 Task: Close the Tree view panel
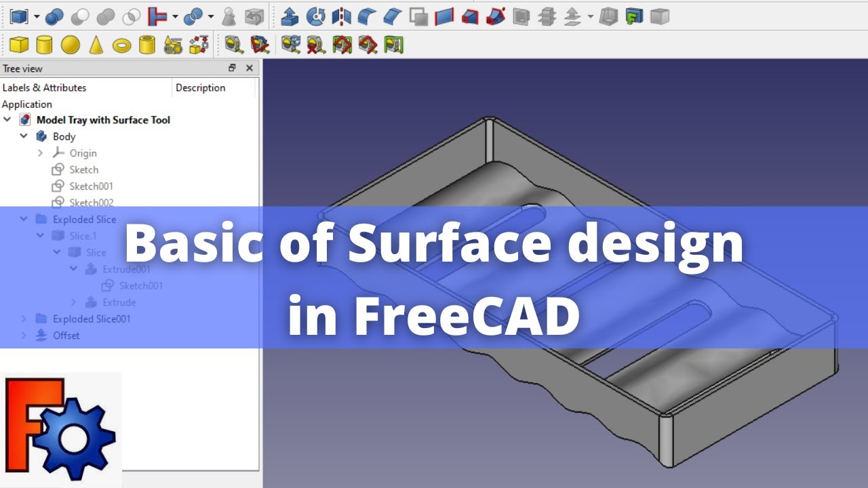click(250, 68)
